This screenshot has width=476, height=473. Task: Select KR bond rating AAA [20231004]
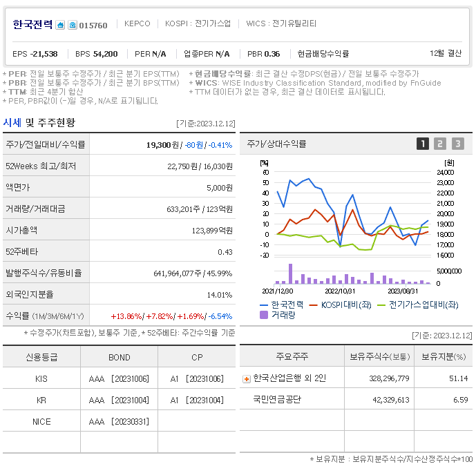pos(119,400)
